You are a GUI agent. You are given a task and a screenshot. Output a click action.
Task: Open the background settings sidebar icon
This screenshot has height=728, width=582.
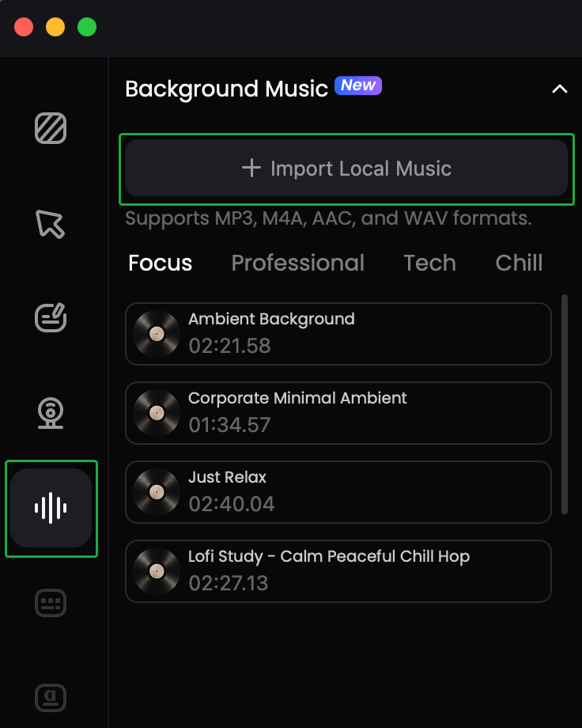pyautogui.click(x=51, y=128)
